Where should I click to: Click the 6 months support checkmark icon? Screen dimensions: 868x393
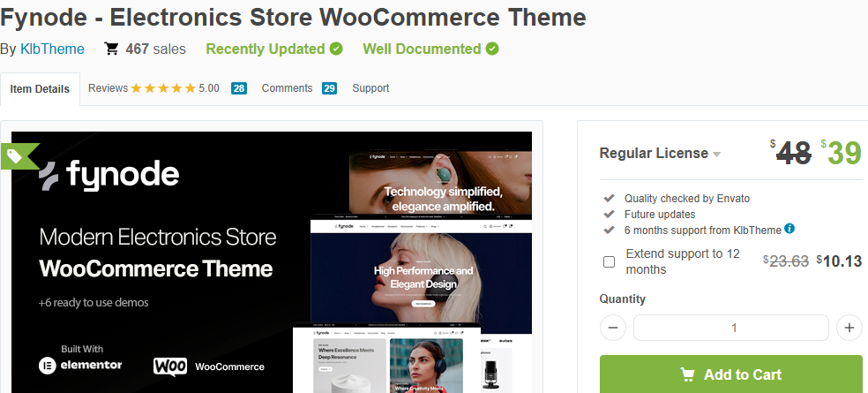coord(609,230)
